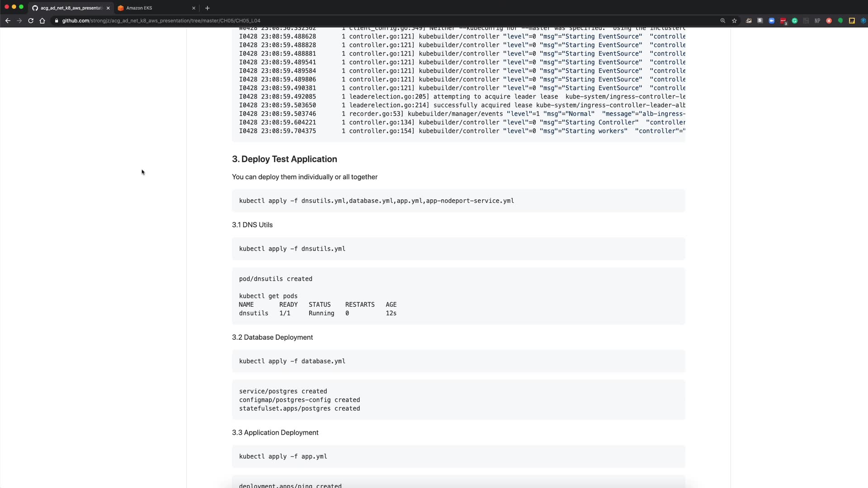This screenshot has width=868, height=488.
Task: Bookmark this page with star icon
Action: [734, 21]
